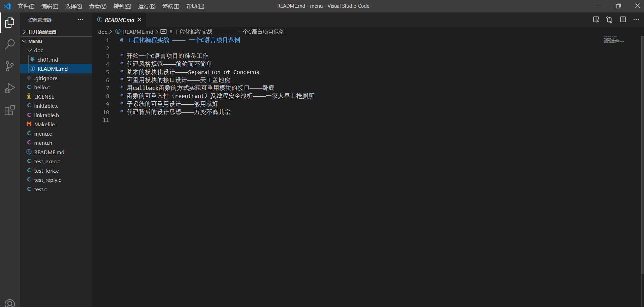This screenshot has height=307, width=644.
Task: Open the Explorer view in activity bar
Action: click(x=10, y=23)
